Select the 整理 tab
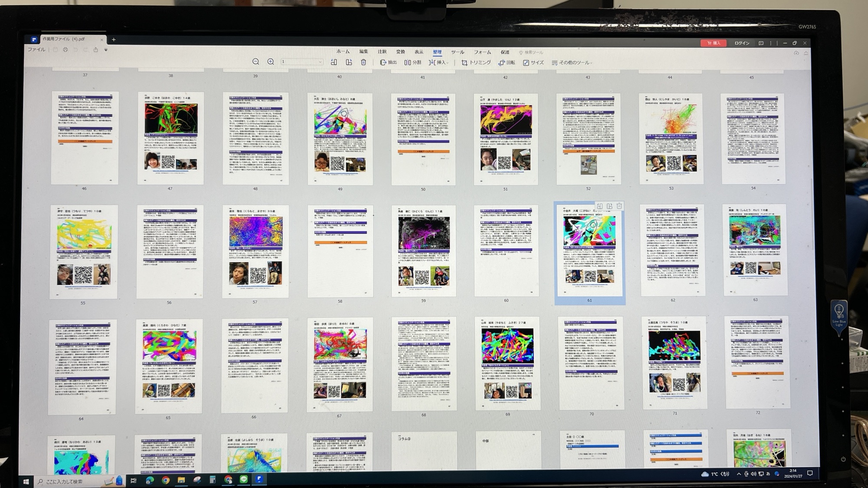 (437, 52)
